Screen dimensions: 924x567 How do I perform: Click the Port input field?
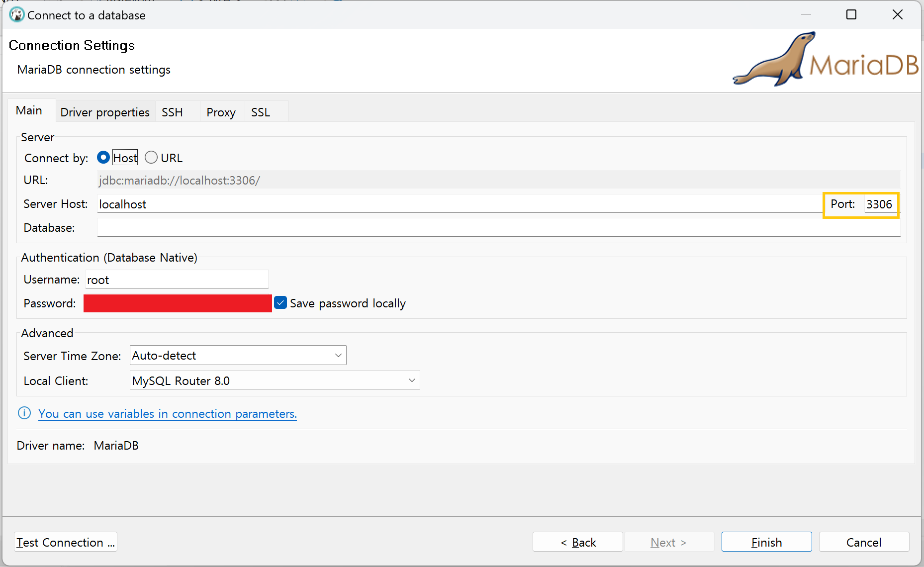[880, 204]
